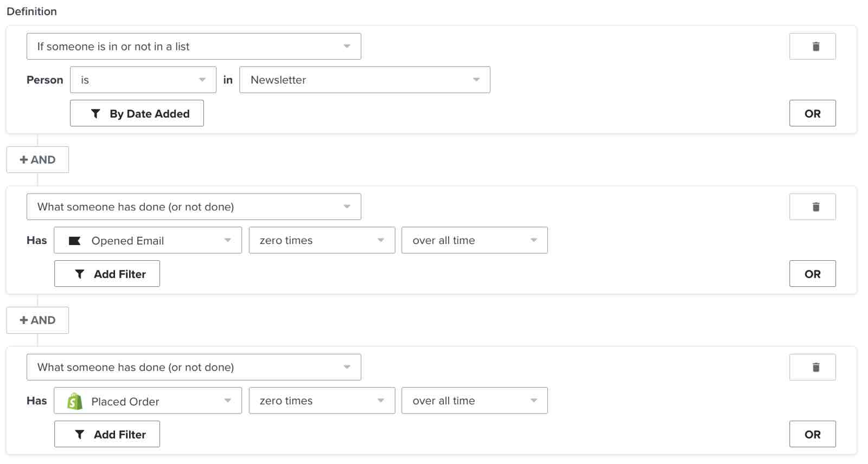Change 'zero times' for Opened Email
This screenshot has width=868, height=464.
pyautogui.click(x=322, y=241)
